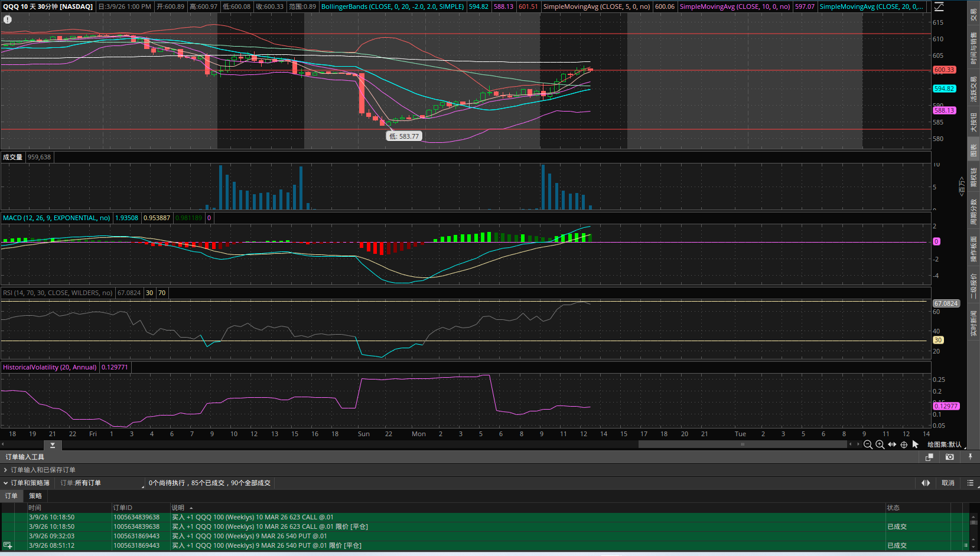Select the pointer drawing tool

[x=916, y=444]
